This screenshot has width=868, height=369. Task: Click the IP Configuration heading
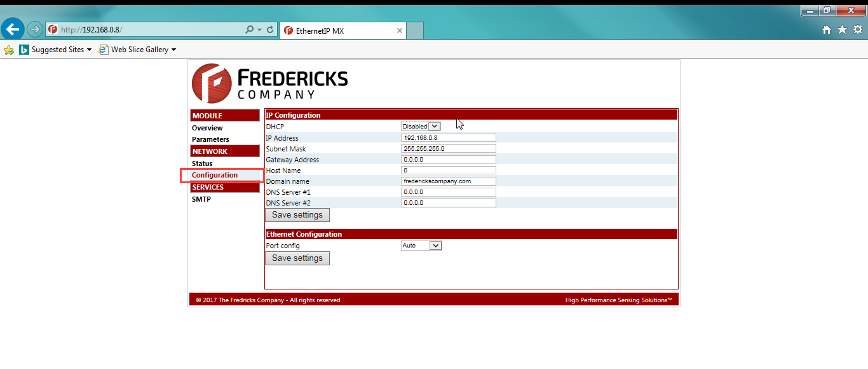tap(293, 115)
